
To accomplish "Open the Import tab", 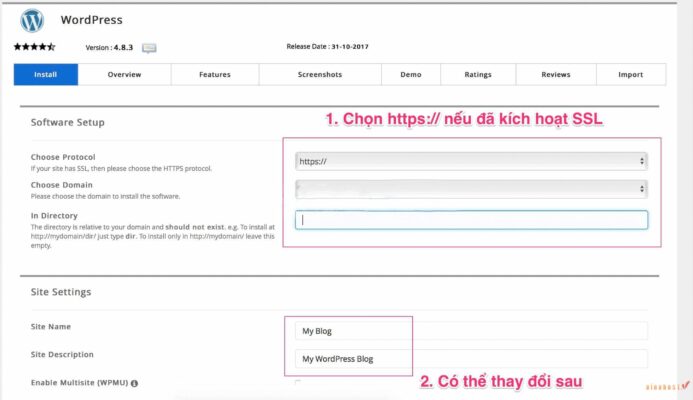I will coord(631,75).
